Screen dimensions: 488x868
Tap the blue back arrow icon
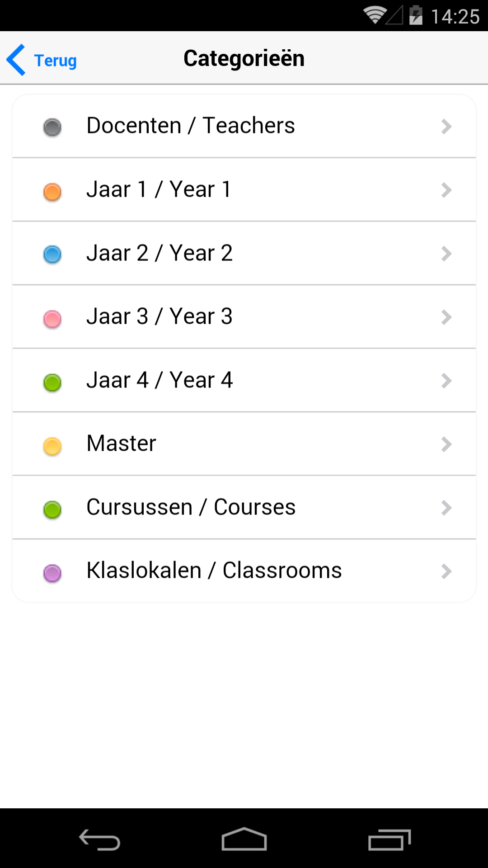click(16, 60)
